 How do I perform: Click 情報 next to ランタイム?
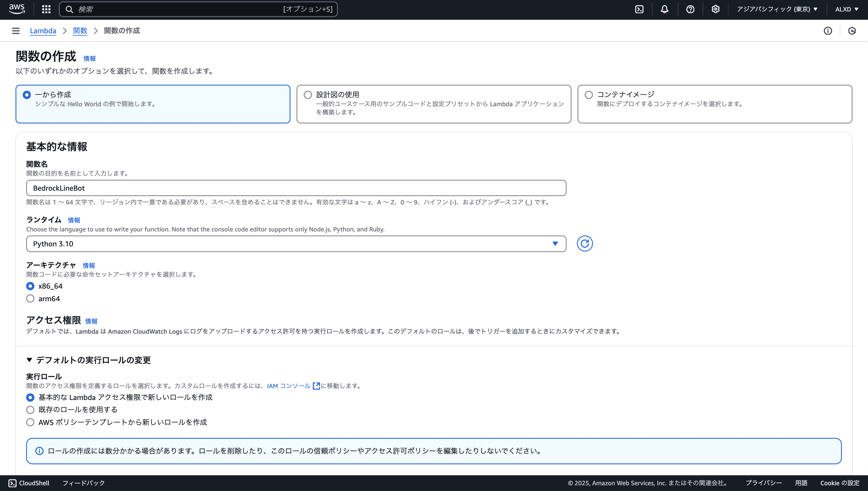(74, 220)
